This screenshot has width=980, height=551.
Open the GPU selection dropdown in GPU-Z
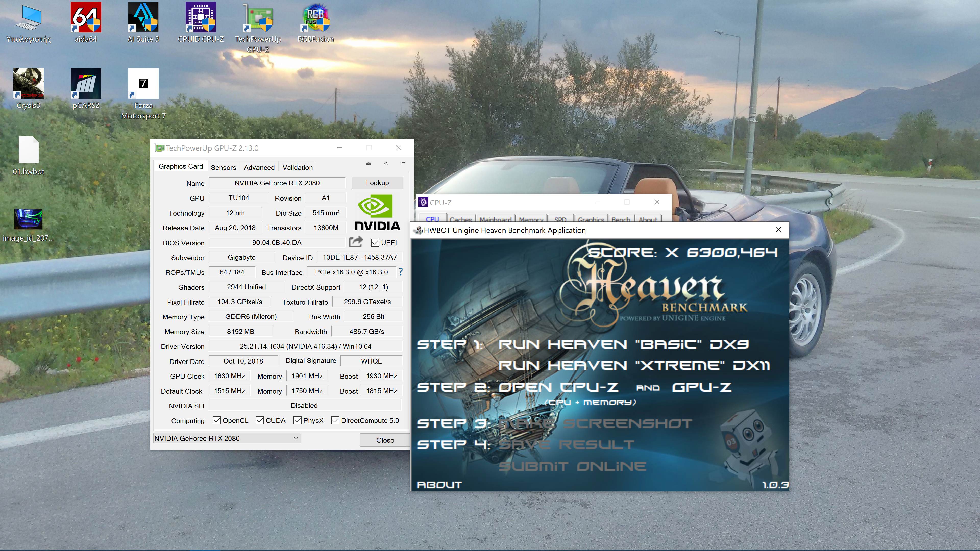[227, 439]
